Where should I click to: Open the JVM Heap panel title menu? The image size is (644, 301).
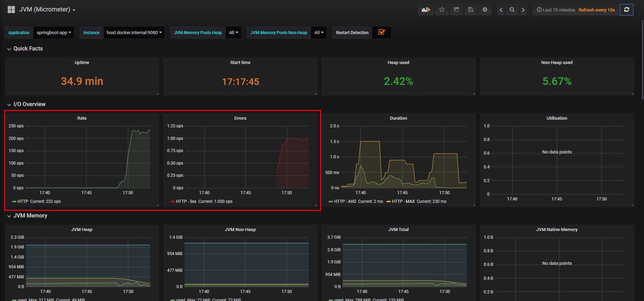tap(82, 230)
